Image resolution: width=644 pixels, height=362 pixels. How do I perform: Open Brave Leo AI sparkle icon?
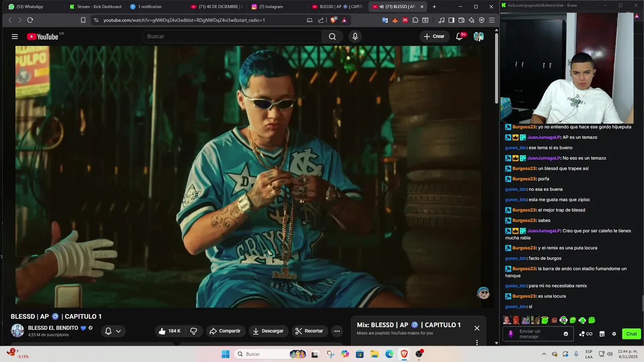[471, 20]
